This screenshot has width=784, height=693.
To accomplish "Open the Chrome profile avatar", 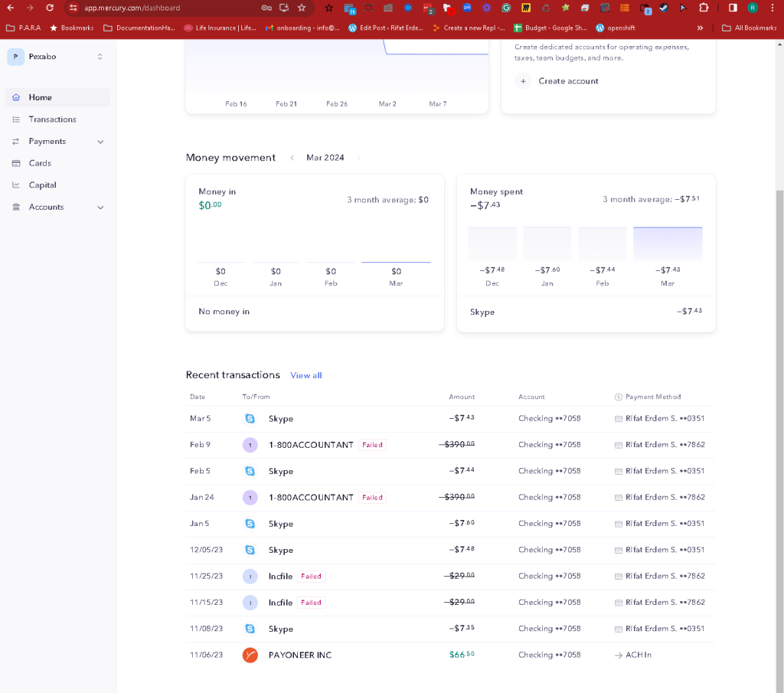I will [753, 8].
